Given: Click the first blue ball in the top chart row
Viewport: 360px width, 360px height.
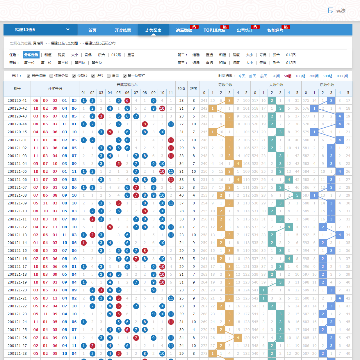Looking at the screenshot, I should tap(84, 100).
